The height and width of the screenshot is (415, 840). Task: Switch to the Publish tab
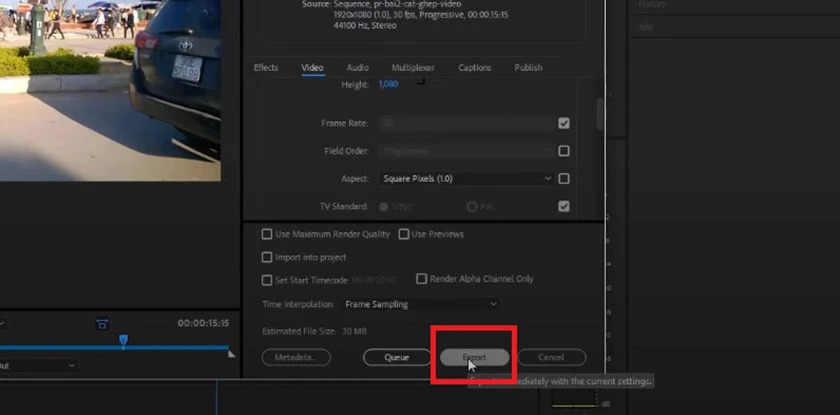pyautogui.click(x=528, y=67)
